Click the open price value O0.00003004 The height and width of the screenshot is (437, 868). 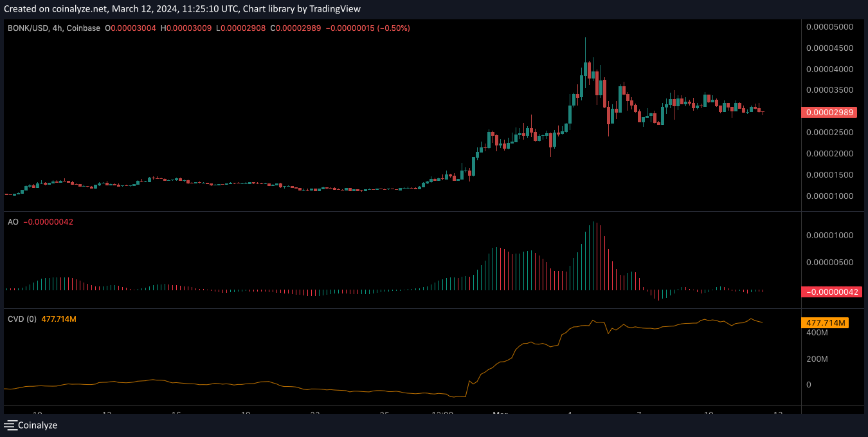[131, 28]
